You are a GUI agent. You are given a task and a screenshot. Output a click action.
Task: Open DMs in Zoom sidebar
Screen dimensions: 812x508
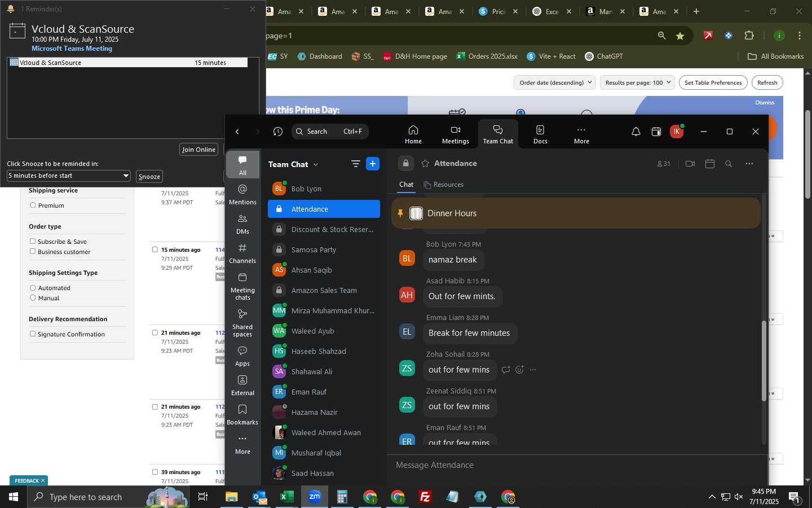[242, 224]
